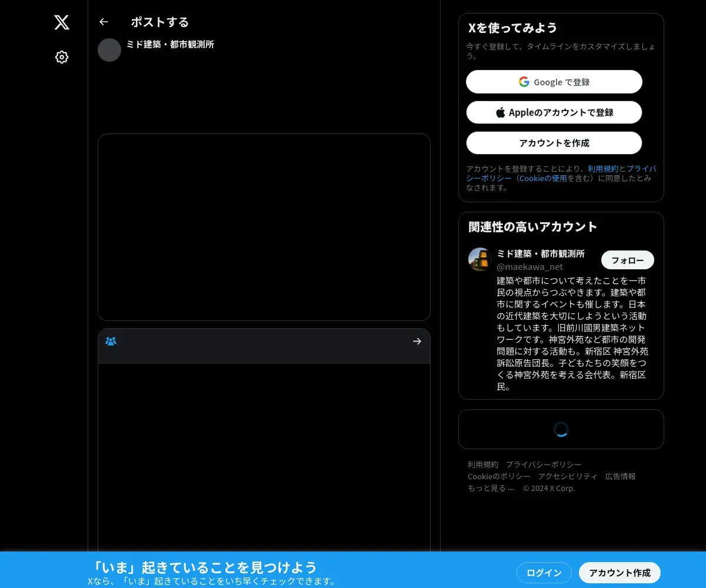Open the profile picture beside @maekawa_net
The image size is (706, 588).
click(x=480, y=259)
